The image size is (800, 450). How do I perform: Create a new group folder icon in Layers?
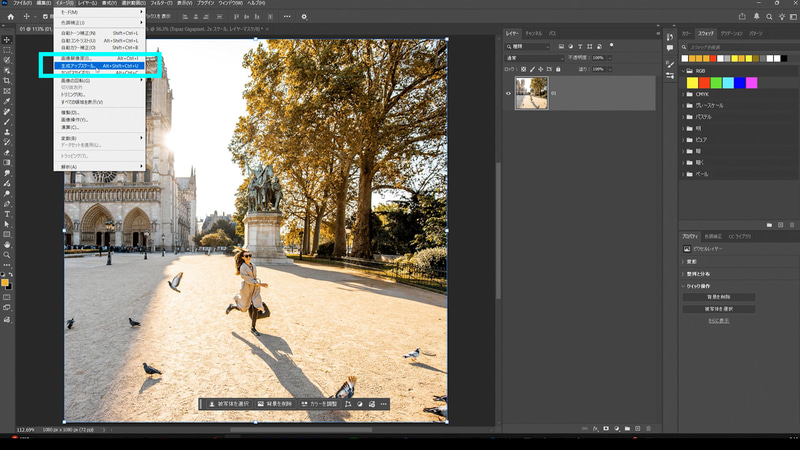point(627,429)
